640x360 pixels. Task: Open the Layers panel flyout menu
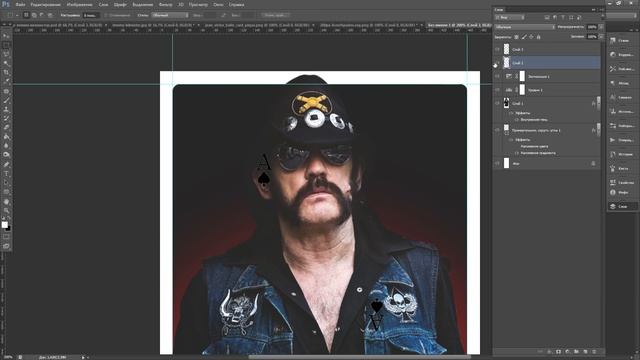click(603, 9)
